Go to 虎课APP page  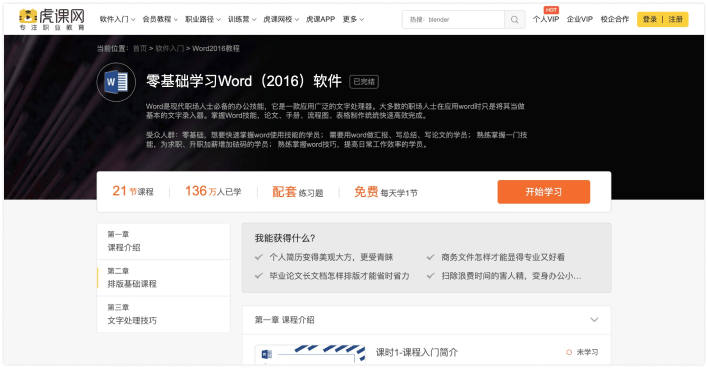(320, 19)
